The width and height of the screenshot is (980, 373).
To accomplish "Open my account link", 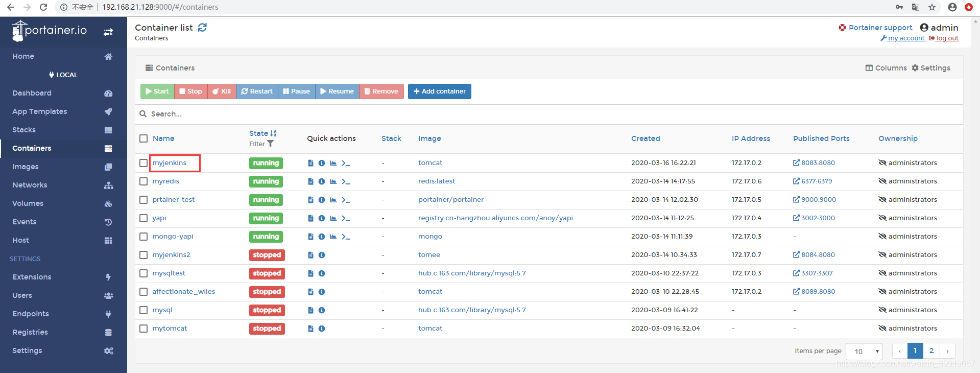I will coord(903,38).
